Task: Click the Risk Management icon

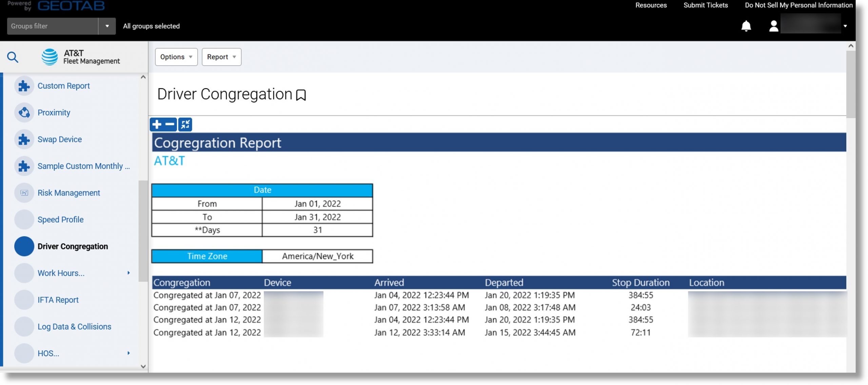Action: [x=24, y=193]
